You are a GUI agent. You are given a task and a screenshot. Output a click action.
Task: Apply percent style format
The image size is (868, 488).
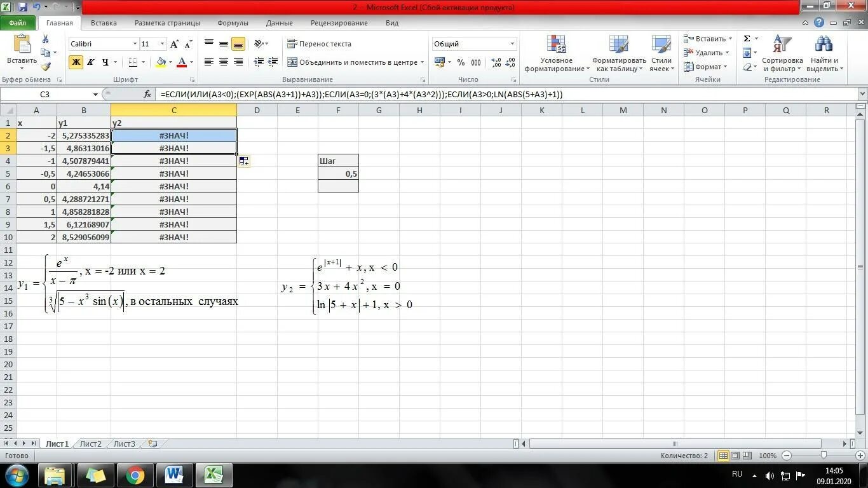tap(461, 62)
